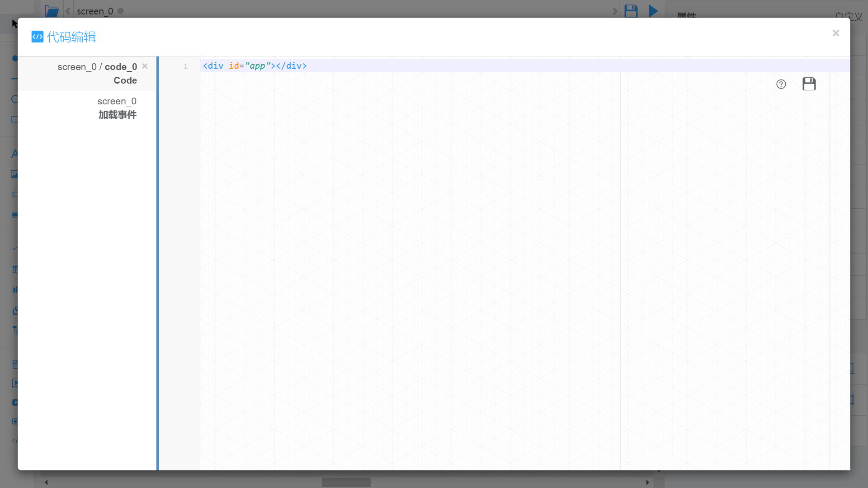Close the code_0 tab with its small x

(x=145, y=66)
